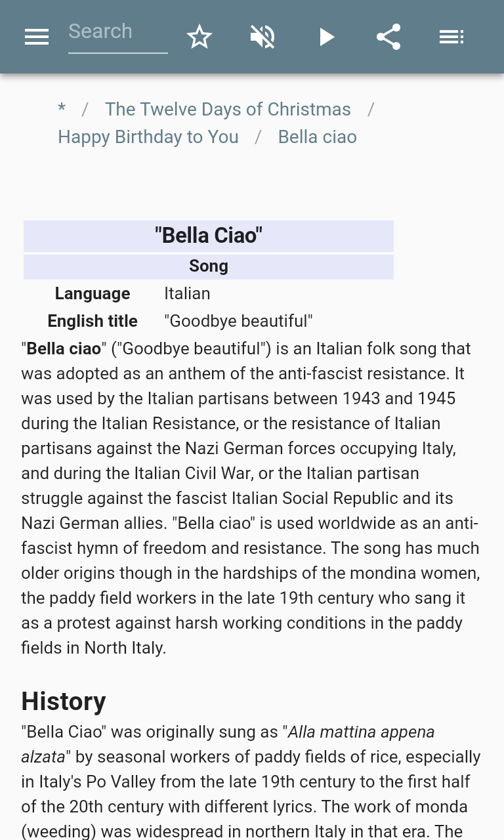Tap italic text "Alla mattina appena"

(x=361, y=732)
